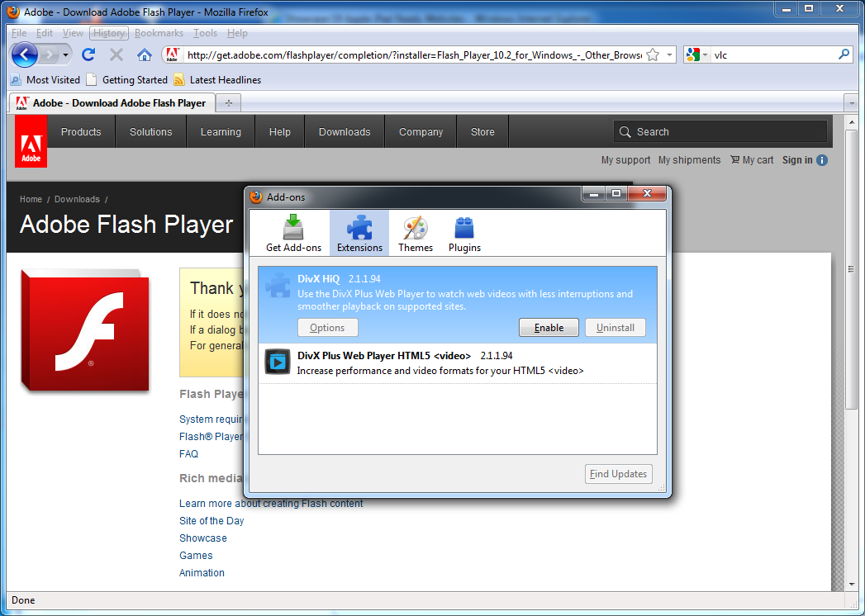Open the Solutions navigation item

coord(151,132)
